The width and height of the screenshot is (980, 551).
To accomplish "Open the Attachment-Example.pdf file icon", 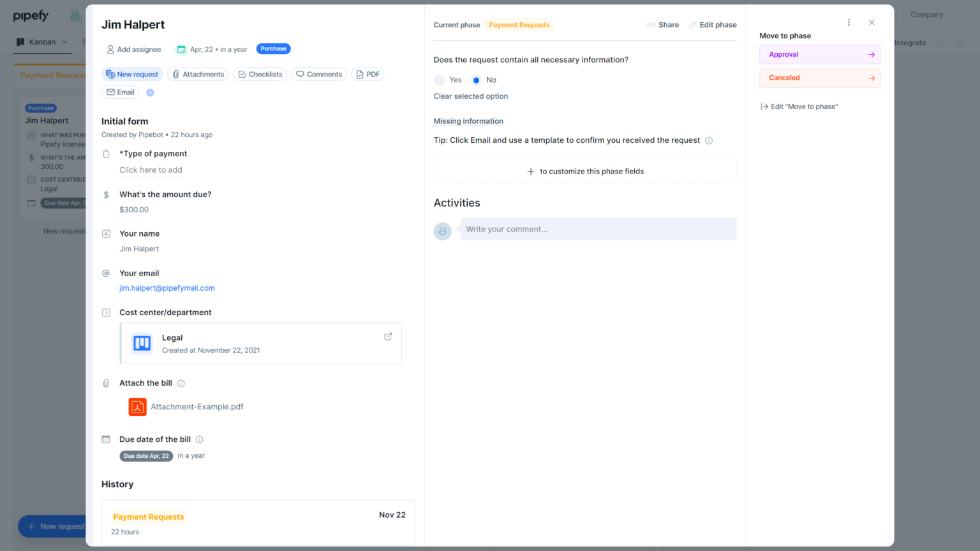I will 137,407.
